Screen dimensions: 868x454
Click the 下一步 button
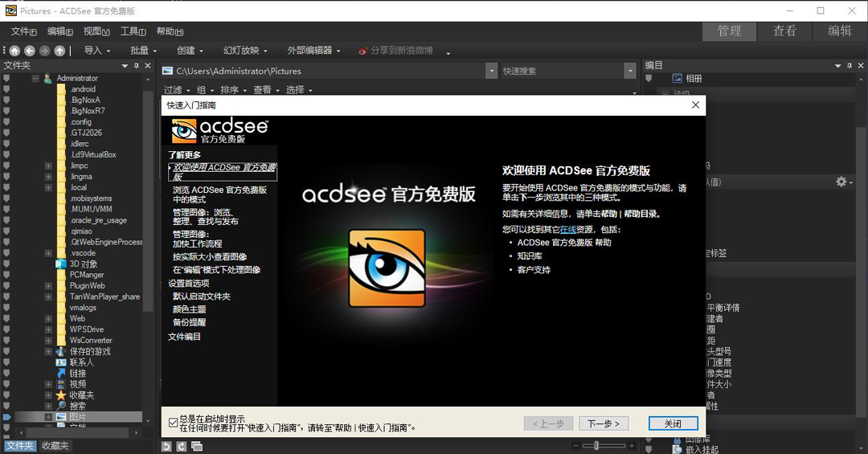pyautogui.click(x=604, y=423)
